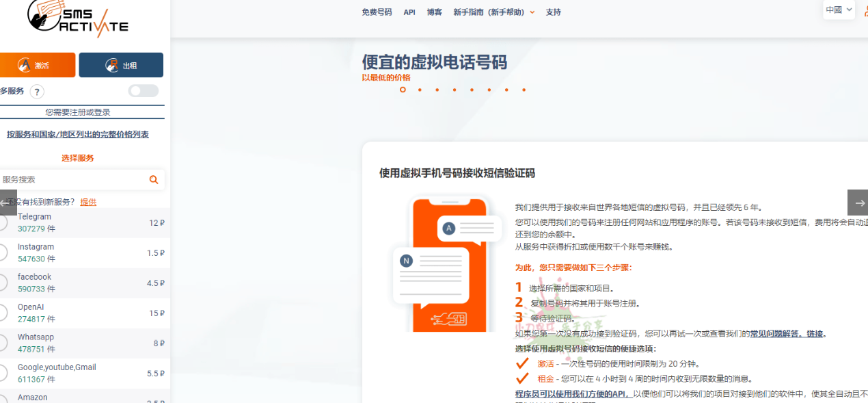This screenshot has width=868, height=403.
Task: Click the Instagram price 1.5 ₽
Action: click(x=156, y=253)
